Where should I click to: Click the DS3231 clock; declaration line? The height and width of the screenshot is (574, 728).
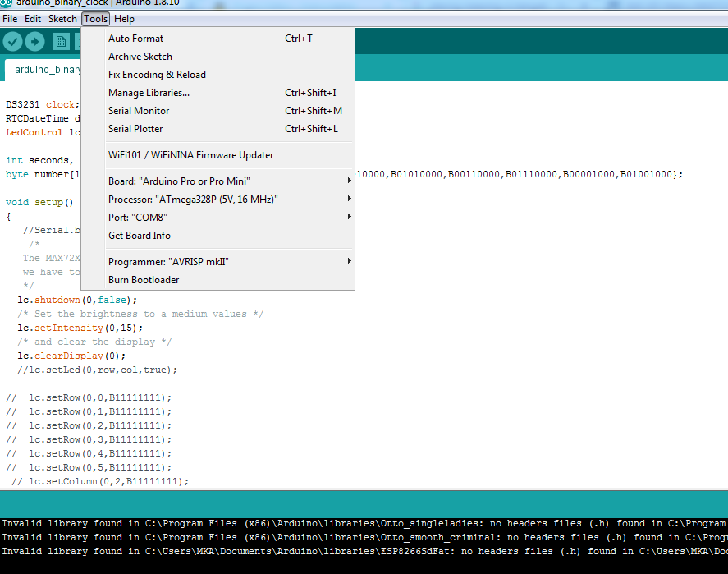[x=43, y=104]
